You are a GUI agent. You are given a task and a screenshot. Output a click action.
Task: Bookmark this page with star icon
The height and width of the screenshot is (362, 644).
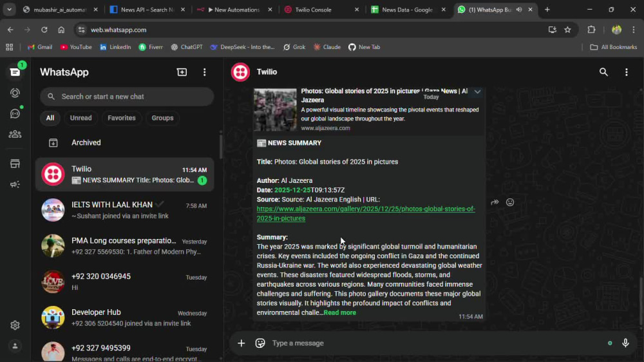tap(567, 30)
